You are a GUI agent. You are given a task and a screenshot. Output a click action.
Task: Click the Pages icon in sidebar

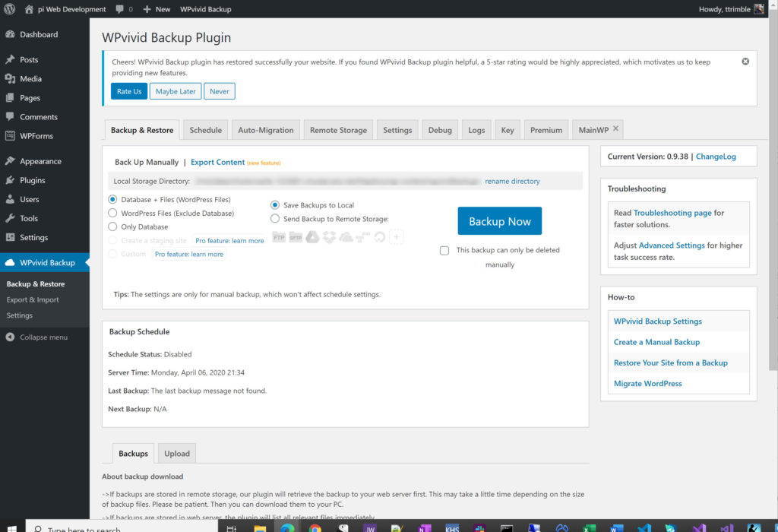coord(10,98)
